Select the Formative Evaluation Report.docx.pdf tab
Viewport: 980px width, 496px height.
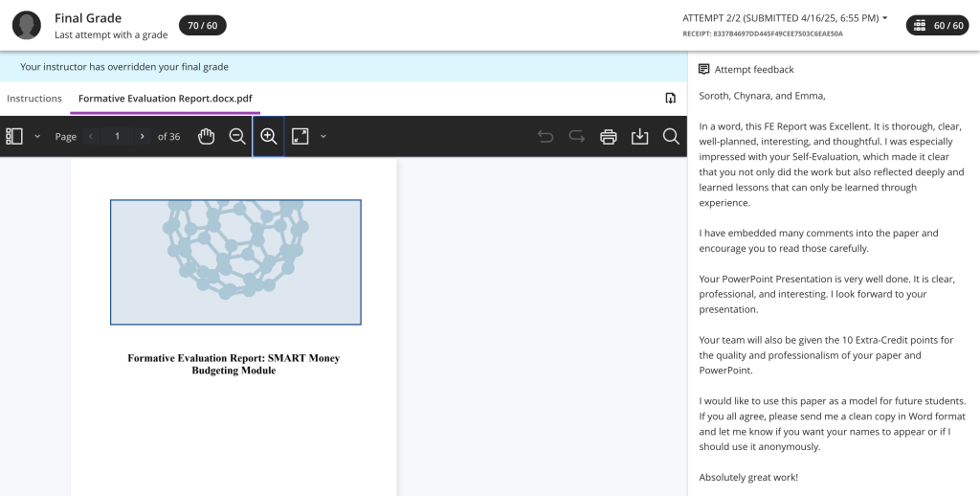[165, 99]
